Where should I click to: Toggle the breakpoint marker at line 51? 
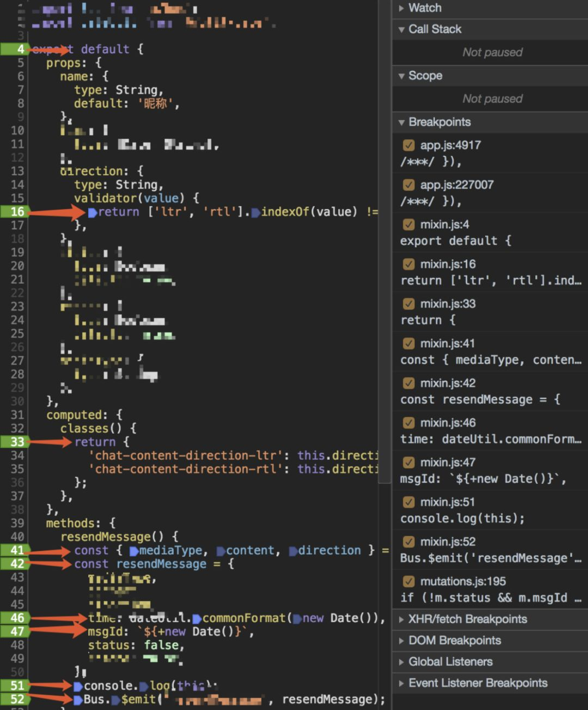(x=15, y=685)
